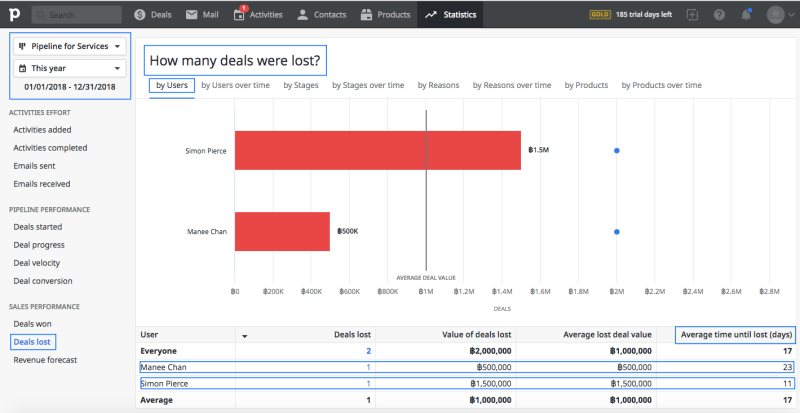
Task: Click Simon Pierce's deals lost count
Action: (x=368, y=383)
